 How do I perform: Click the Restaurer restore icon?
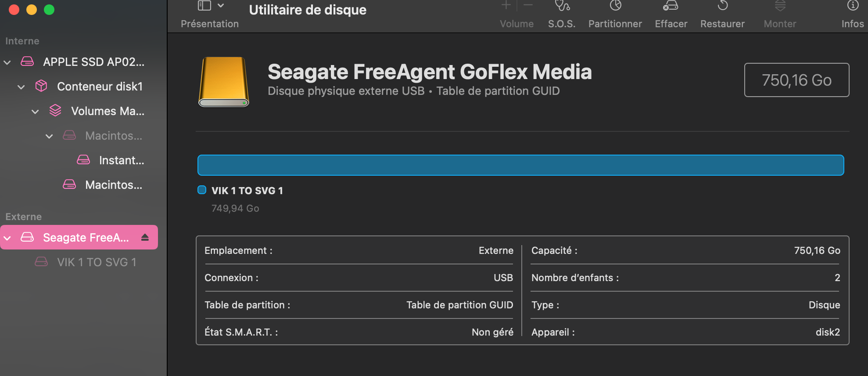point(722,6)
